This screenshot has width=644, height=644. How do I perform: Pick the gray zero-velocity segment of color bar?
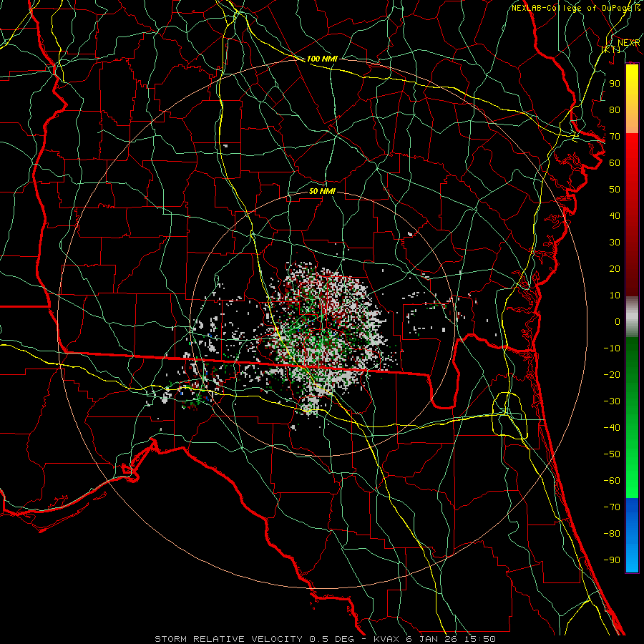pos(632,317)
